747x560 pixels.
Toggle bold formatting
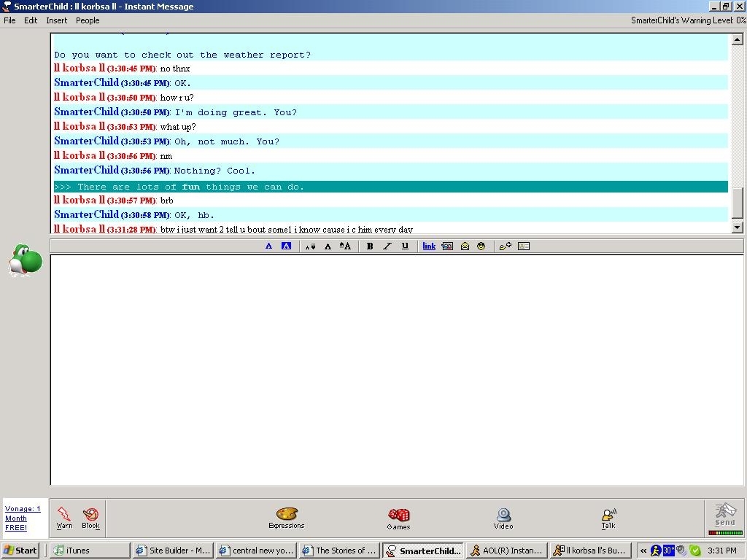(369, 246)
